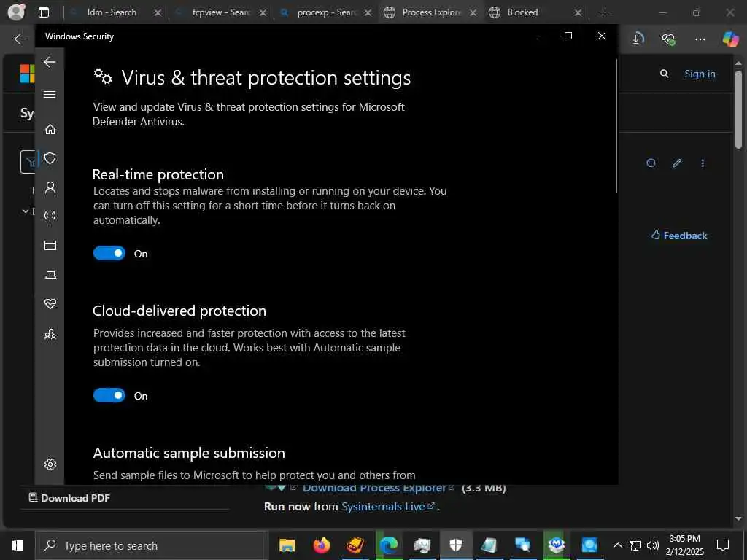Open Family options icon

click(50, 334)
